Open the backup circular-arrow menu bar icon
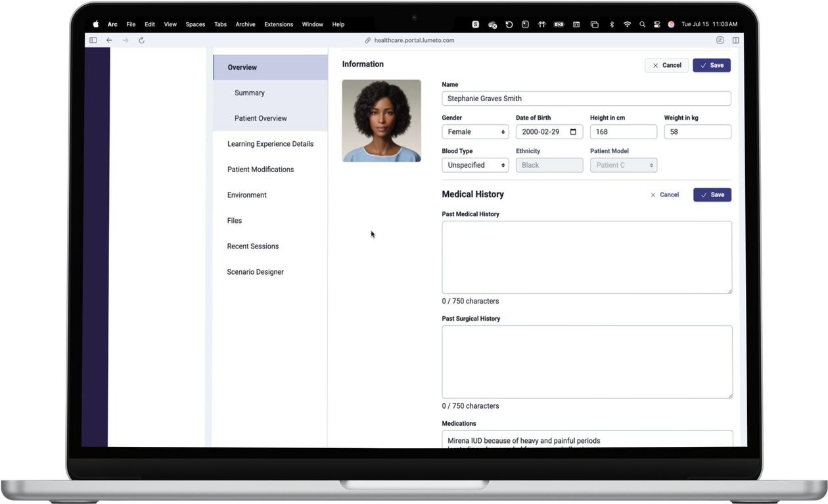Image resolution: width=828 pixels, height=504 pixels. (x=509, y=24)
